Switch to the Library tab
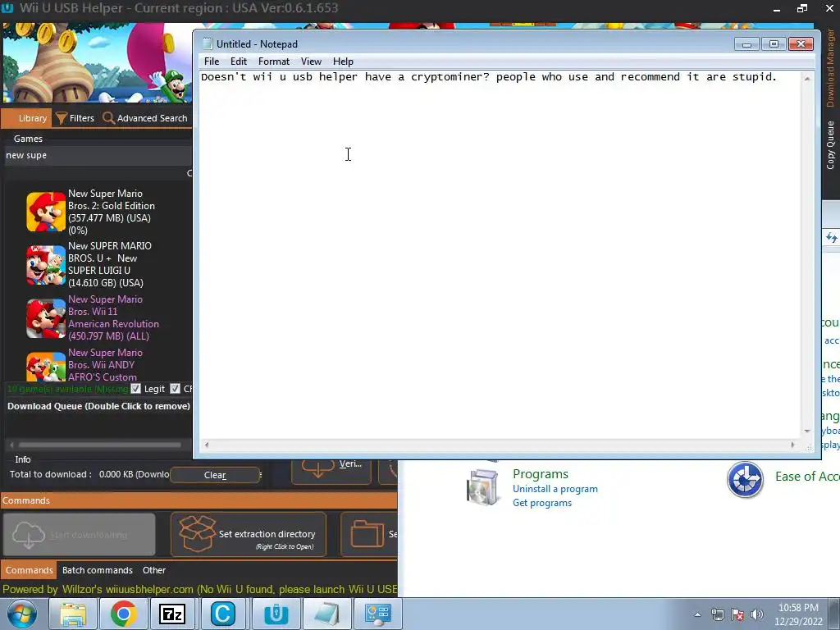840x630 pixels. point(27,118)
